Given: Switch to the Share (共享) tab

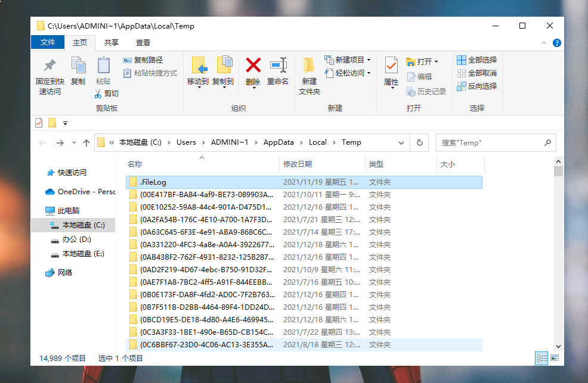Looking at the screenshot, I should [111, 43].
